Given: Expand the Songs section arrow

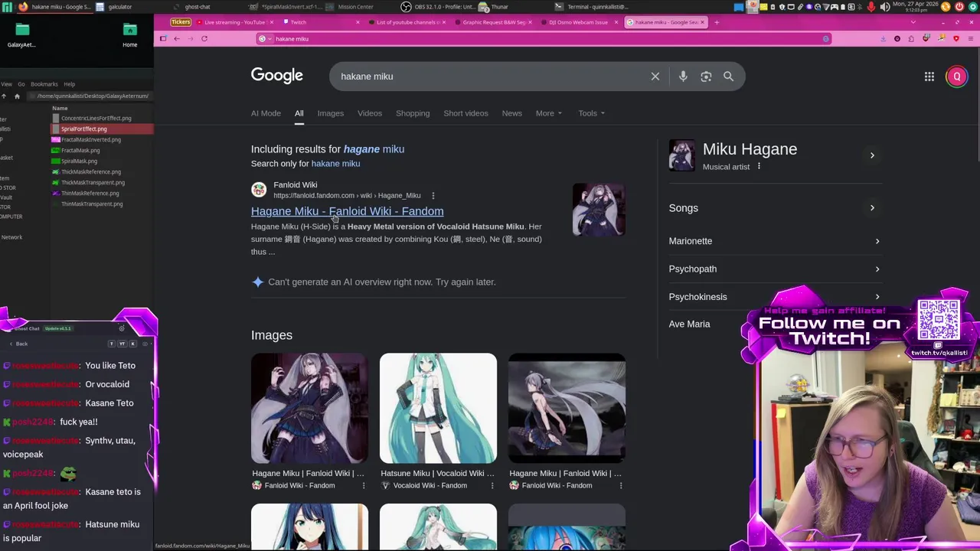Looking at the screenshot, I should [872, 208].
